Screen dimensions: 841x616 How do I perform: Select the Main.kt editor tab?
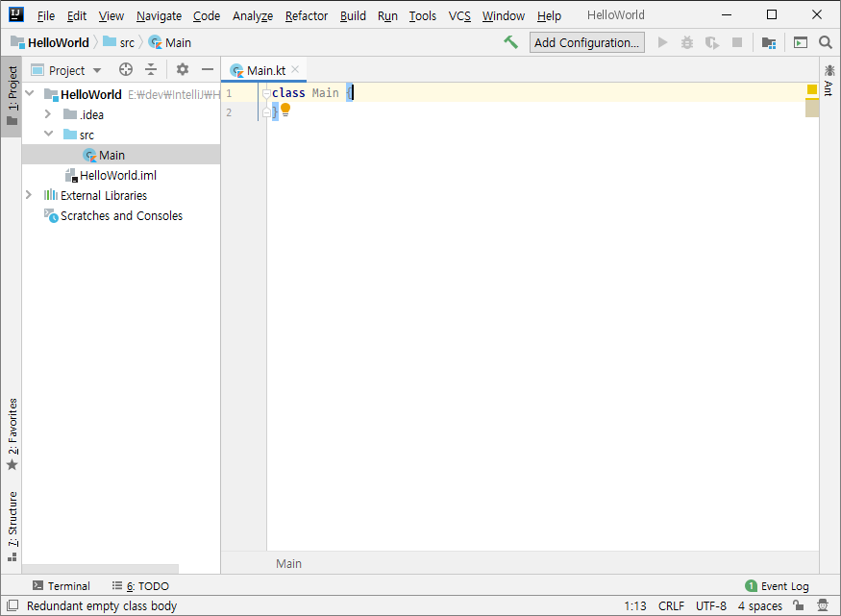point(262,70)
